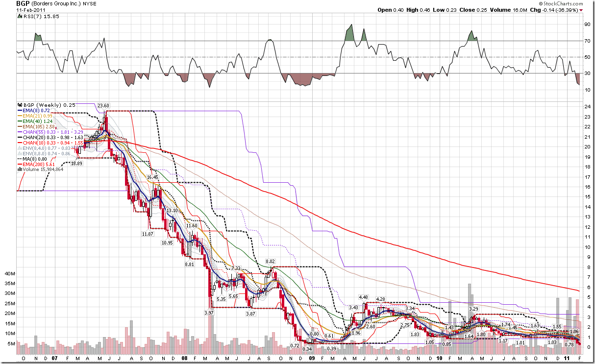Click the 08 year label on time axis
This screenshot has width=595, height=364.
185,359
